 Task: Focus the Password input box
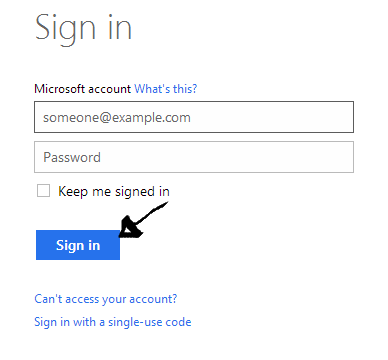[194, 157]
